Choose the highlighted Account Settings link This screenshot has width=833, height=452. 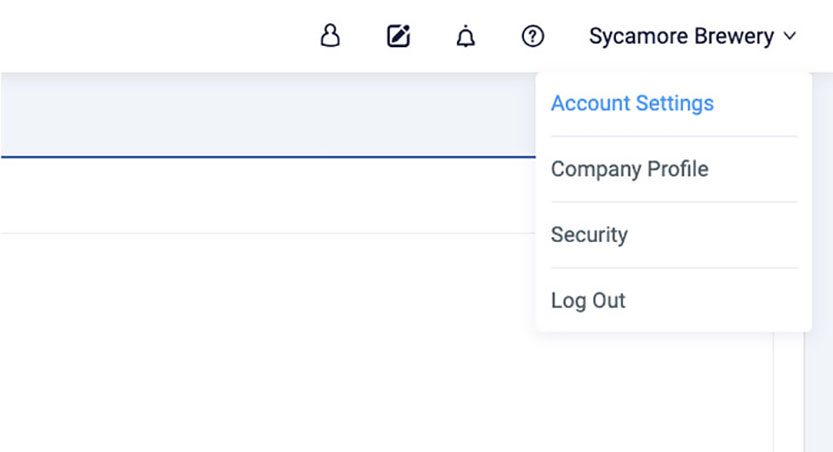click(x=632, y=103)
